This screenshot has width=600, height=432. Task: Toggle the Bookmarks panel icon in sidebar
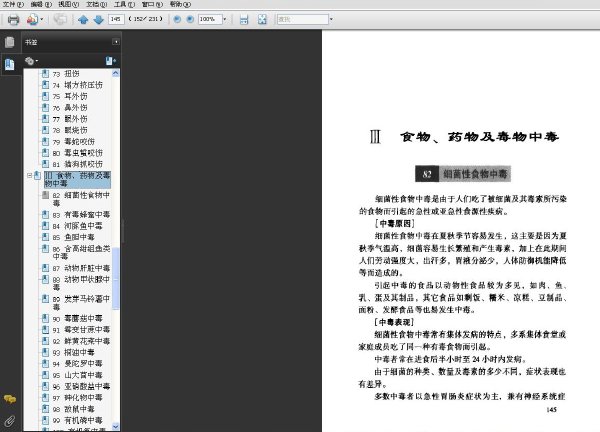[10, 64]
